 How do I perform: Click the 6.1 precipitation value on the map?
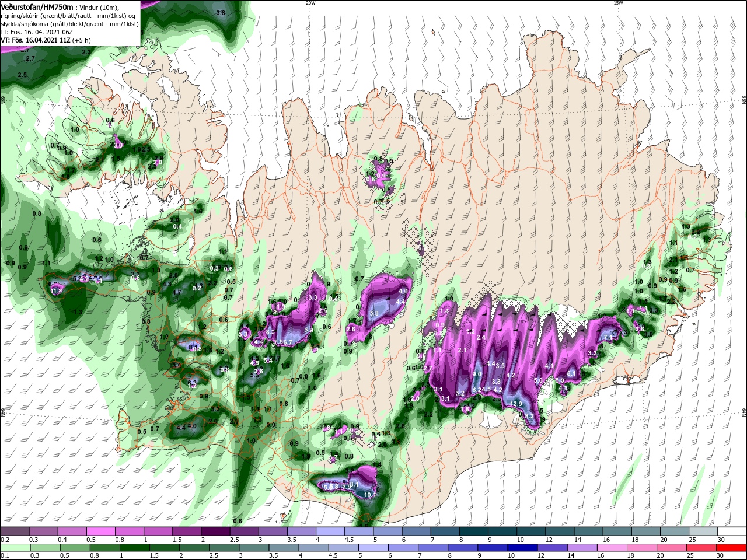pos(572,373)
